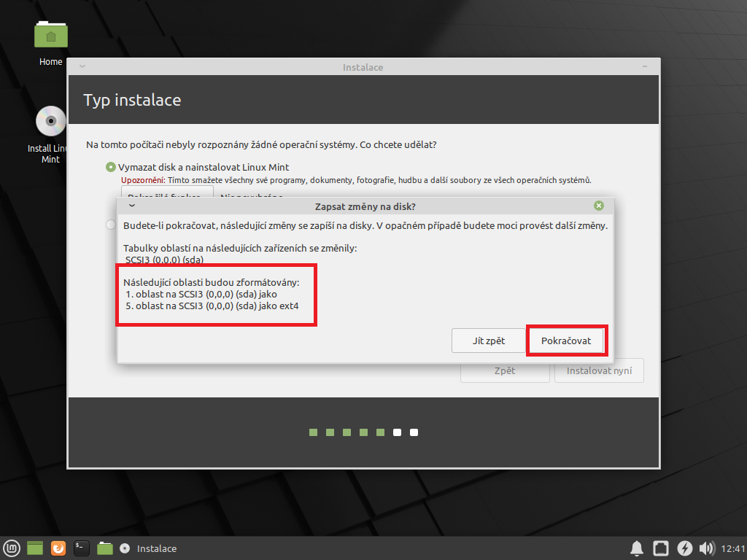The width and height of the screenshot is (747, 560).
Task: Expand window menu chevron of 'Zapsat změny na disk?'
Action: point(132,206)
